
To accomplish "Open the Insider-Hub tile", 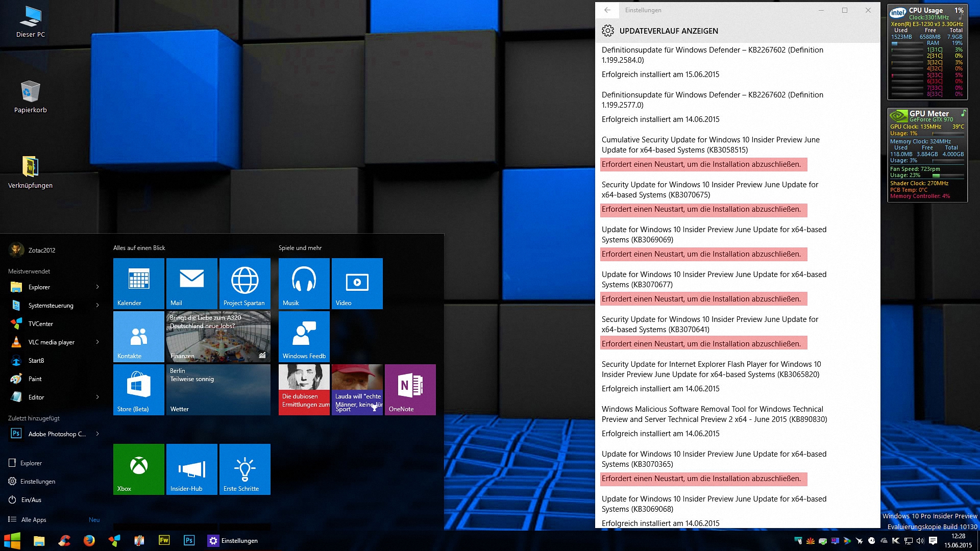I will click(191, 469).
